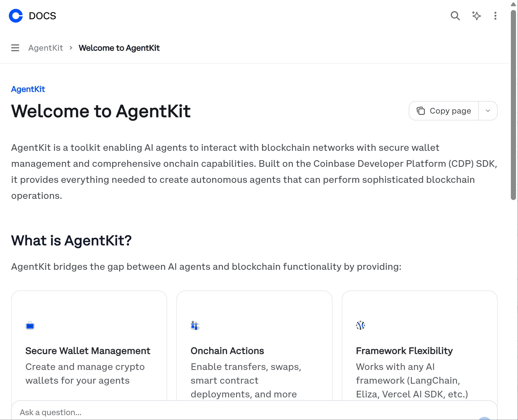Focus the Ask a question input field
The width and height of the screenshot is (518, 420).
tap(114, 412)
